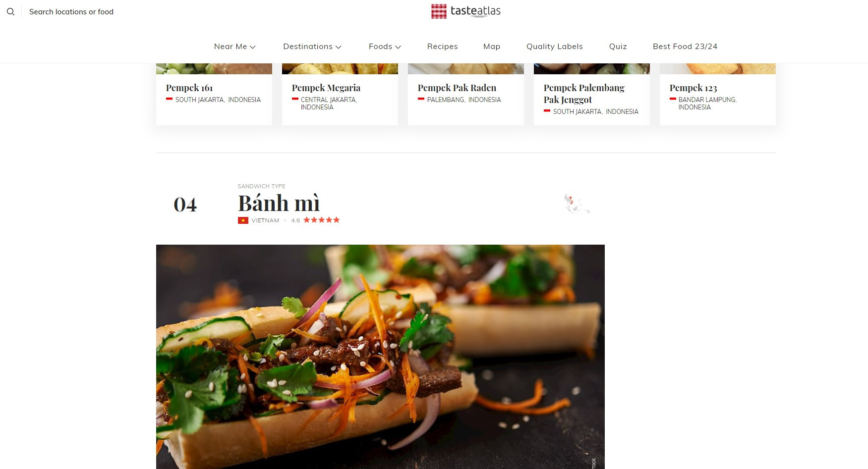Focus the Search locations or food field
The height and width of the screenshot is (469, 868).
coord(71,11)
